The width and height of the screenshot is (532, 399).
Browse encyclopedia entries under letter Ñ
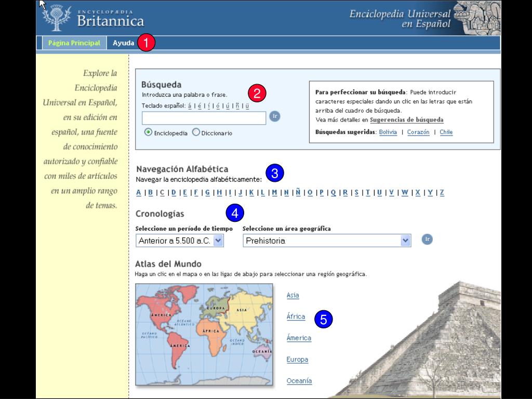pos(298,192)
